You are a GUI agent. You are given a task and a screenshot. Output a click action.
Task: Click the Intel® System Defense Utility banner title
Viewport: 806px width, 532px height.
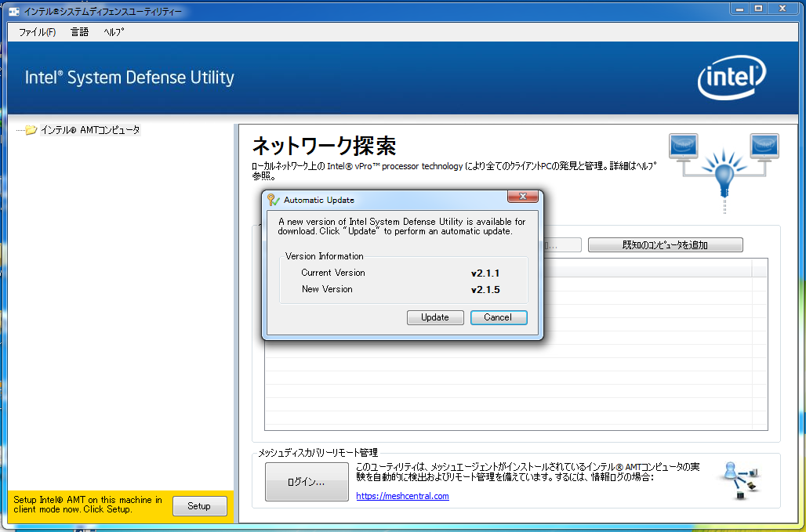pos(129,78)
